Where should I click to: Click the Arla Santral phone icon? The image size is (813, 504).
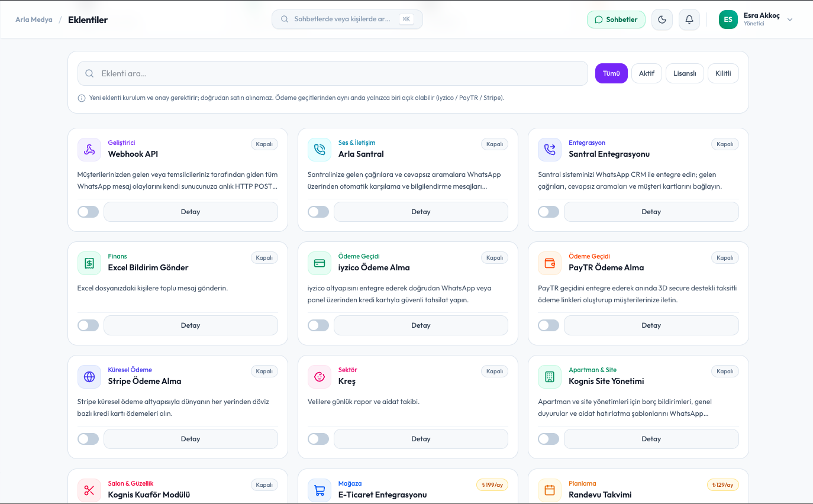(x=320, y=150)
